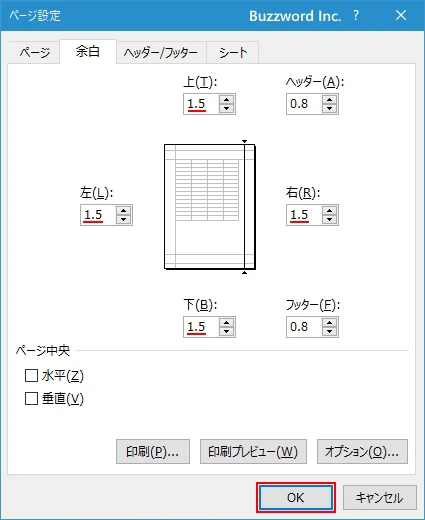Click the page margin preview thumbnail

(x=210, y=207)
